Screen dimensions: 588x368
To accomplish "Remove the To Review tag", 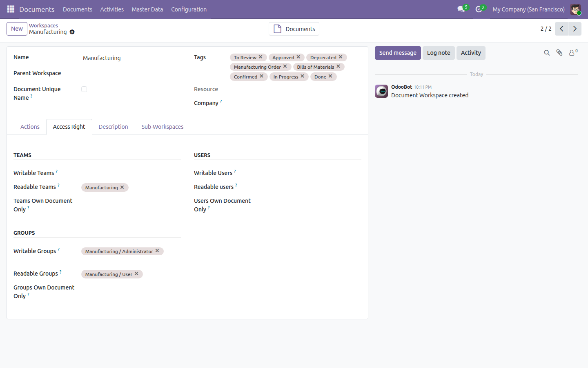I will click(x=261, y=57).
